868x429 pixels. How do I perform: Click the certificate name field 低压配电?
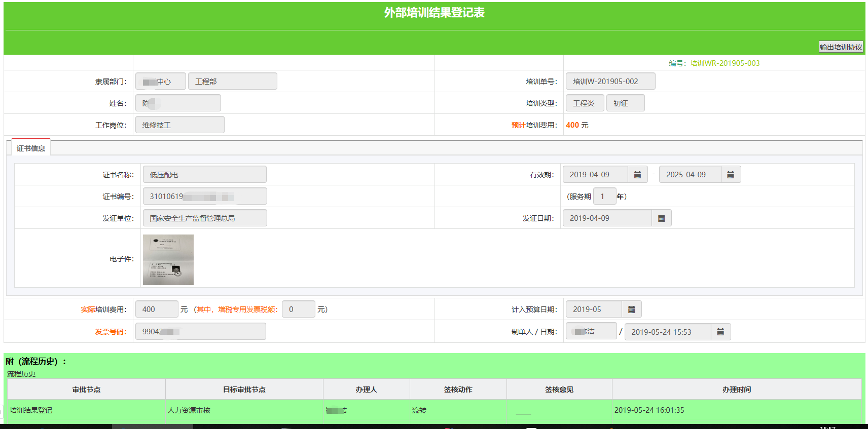[x=204, y=175]
